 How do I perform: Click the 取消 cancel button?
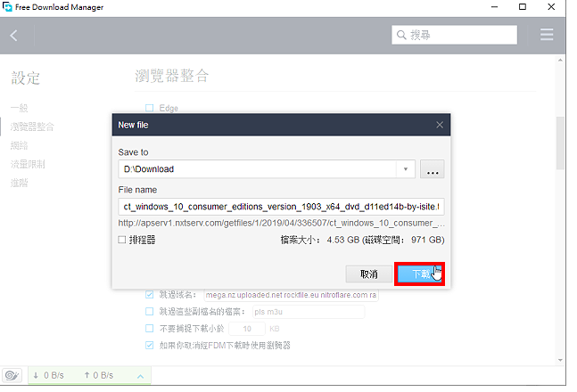368,274
